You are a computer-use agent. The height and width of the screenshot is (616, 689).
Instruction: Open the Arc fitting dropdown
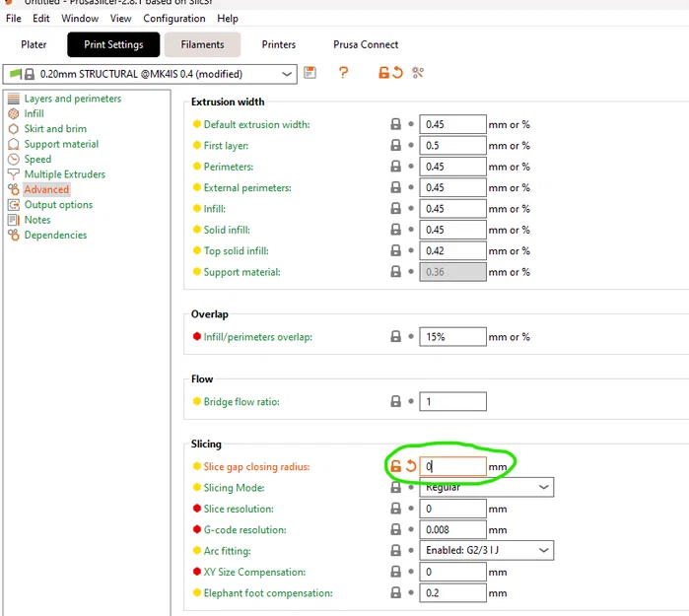[486, 551]
